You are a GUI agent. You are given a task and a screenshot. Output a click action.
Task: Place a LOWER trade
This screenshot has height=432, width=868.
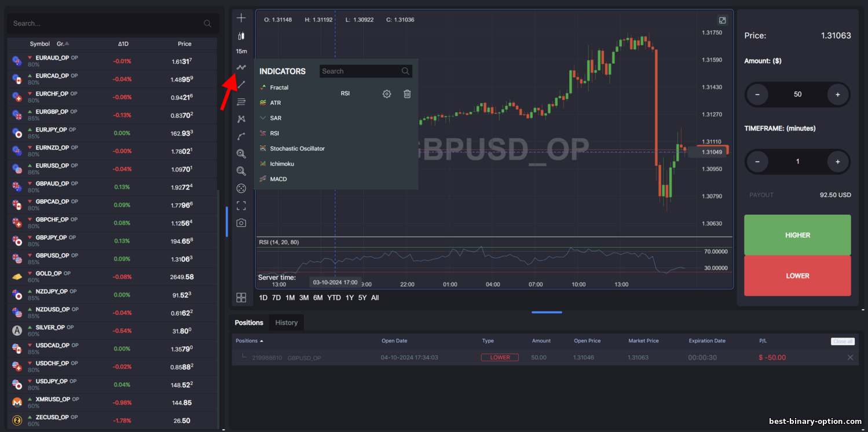tap(797, 276)
